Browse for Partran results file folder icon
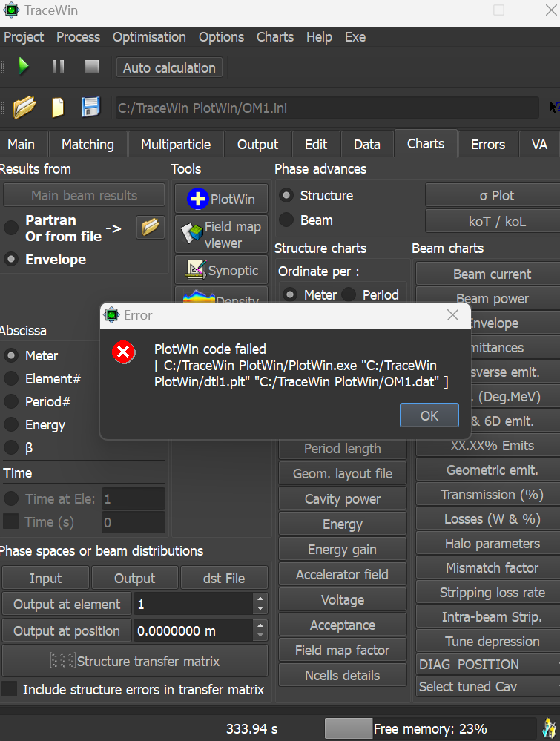The height and width of the screenshot is (741, 560). coord(151,227)
